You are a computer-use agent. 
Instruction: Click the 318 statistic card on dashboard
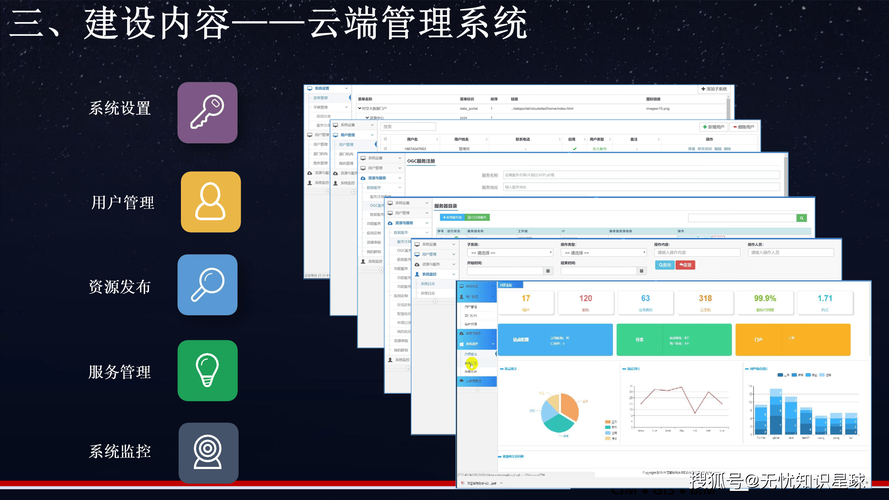pos(705,303)
